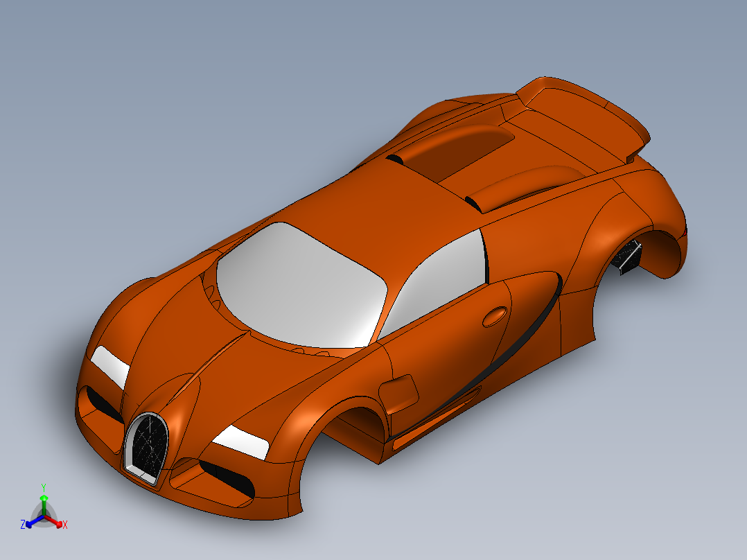Select the fuel cap panel behind front wheel arch
This screenshot has width=747, height=560.
tap(398, 393)
